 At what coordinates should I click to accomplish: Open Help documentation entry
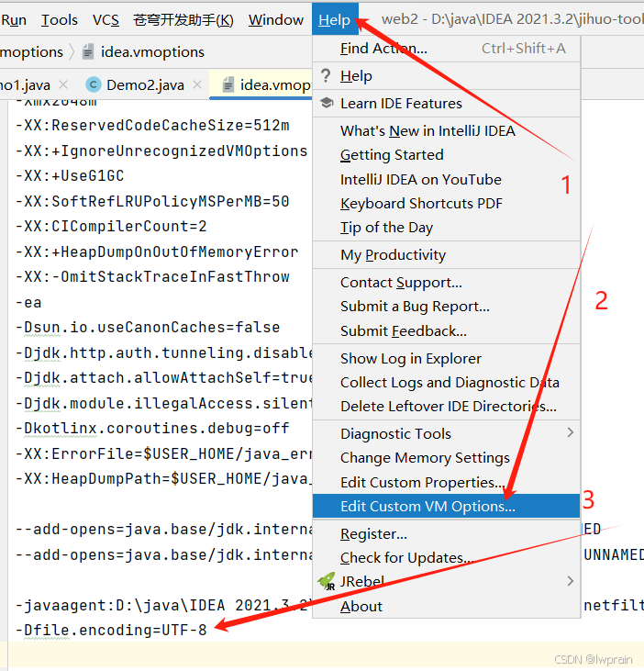[x=446, y=76]
